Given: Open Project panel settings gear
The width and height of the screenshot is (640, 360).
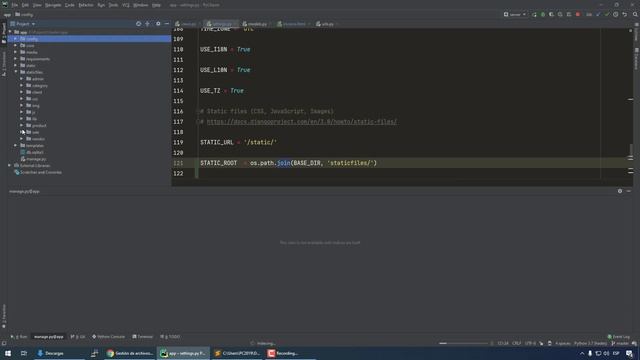Looking at the screenshot, I should click(158, 24).
